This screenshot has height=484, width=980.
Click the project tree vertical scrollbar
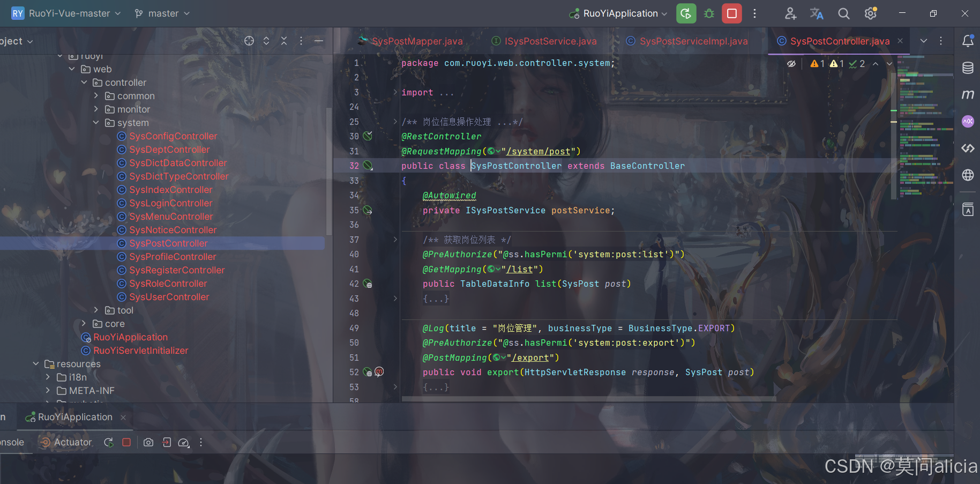329,172
